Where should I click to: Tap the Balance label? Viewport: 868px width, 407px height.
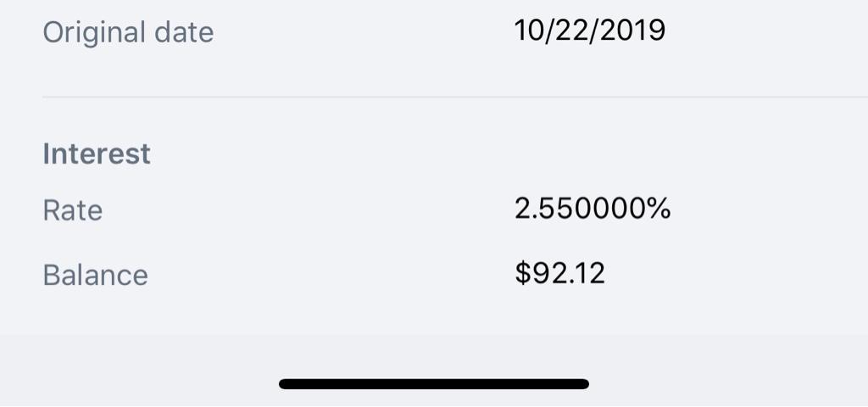point(95,275)
